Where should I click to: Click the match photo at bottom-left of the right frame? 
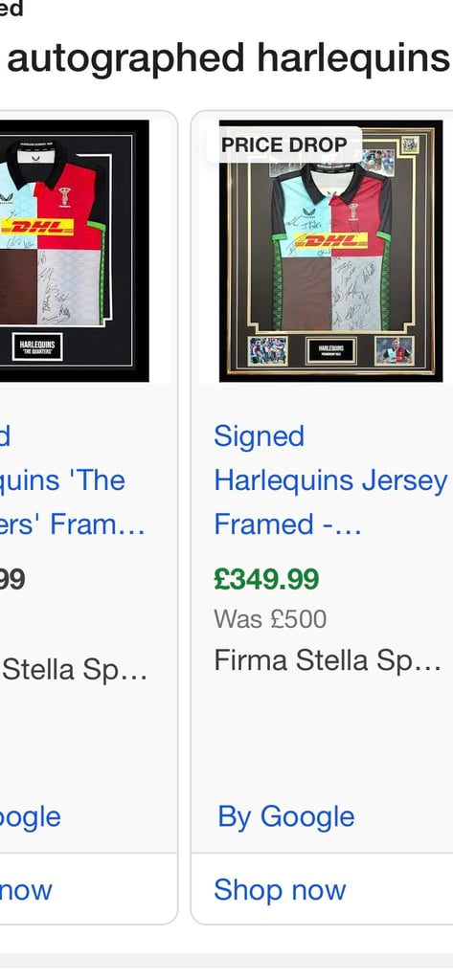coord(268,350)
